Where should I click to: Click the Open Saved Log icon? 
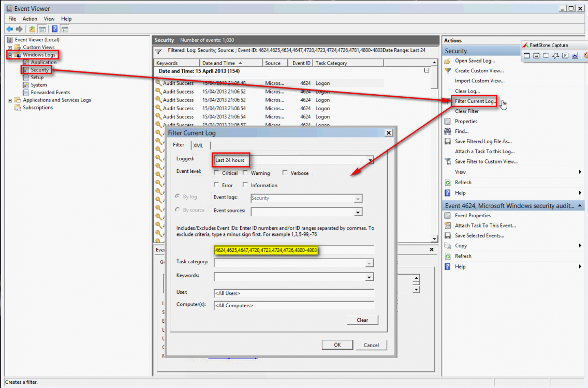[x=448, y=61]
